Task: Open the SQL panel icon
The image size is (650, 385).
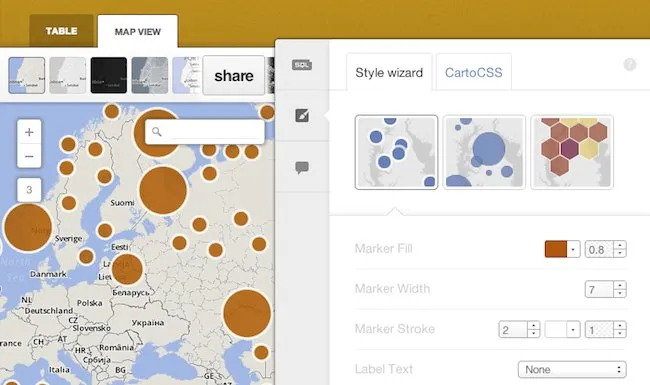Action: click(x=302, y=65)
